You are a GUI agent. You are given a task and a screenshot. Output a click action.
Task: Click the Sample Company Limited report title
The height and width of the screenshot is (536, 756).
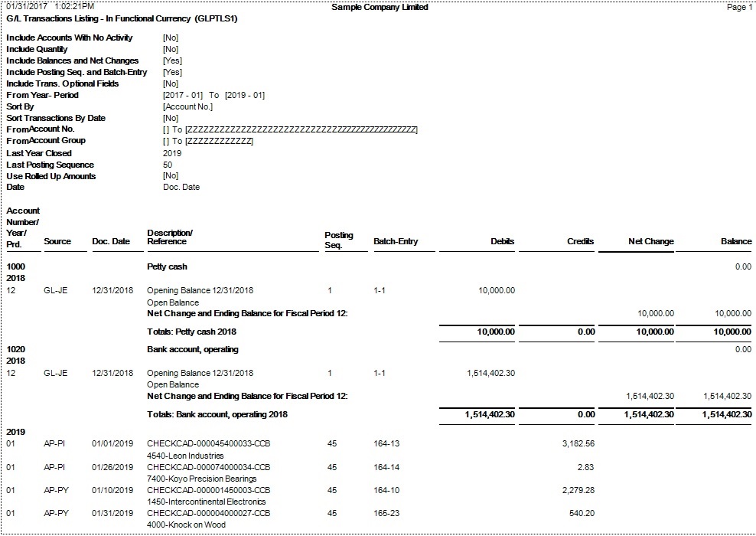click(380, 8)
